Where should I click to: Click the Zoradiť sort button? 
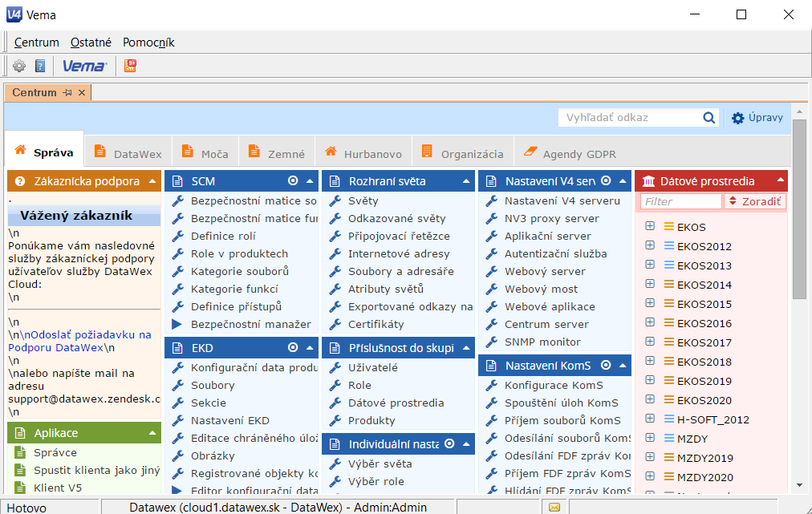pos(755,201)
